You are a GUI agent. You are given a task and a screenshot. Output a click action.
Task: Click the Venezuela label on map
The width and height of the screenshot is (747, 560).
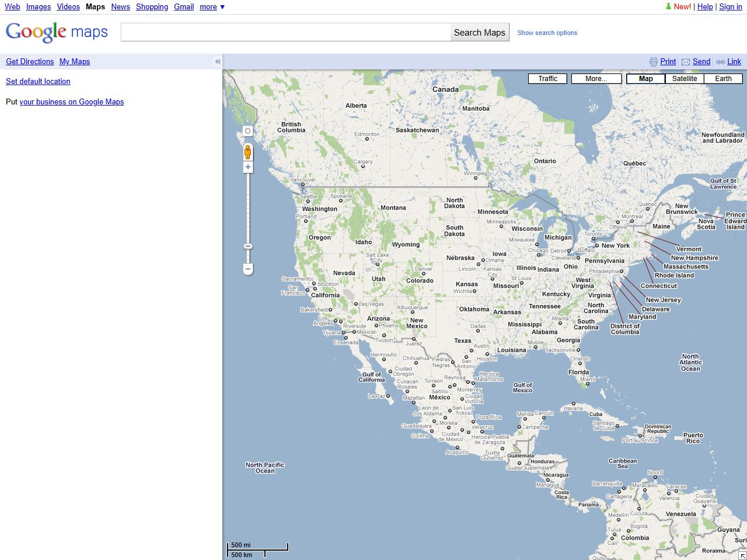coord(680,514)
